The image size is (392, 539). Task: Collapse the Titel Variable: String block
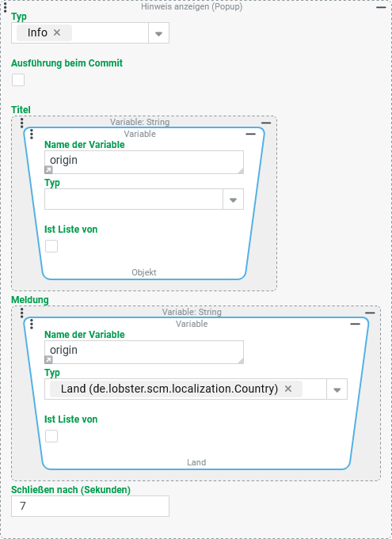pyautogui.click(x=266, y=123)
